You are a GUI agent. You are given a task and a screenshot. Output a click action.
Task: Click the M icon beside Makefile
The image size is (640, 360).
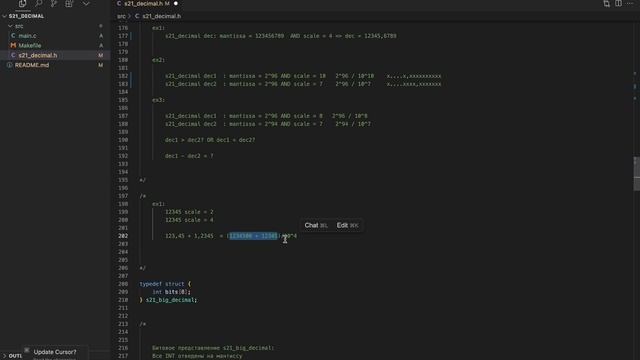pos(13,46)
